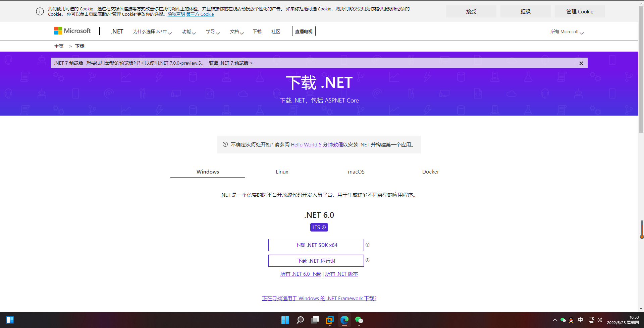This screenshot has height=328, width=644.
Task: Open the .NET Framework 下载 link
Action: [x=319, y=298]
